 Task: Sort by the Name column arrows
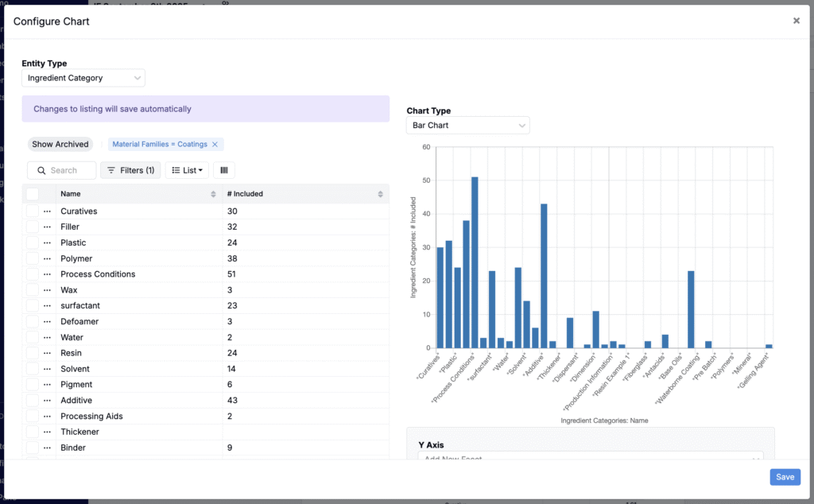(213, 194)
